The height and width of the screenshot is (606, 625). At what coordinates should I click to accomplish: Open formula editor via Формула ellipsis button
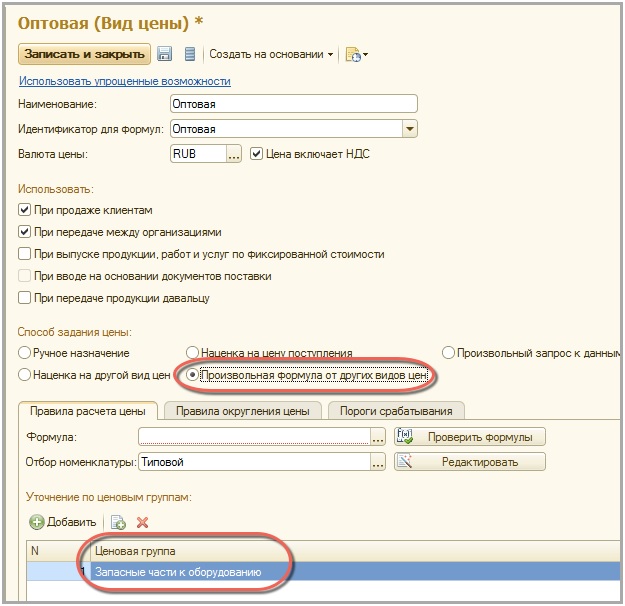tap(377, 437)
